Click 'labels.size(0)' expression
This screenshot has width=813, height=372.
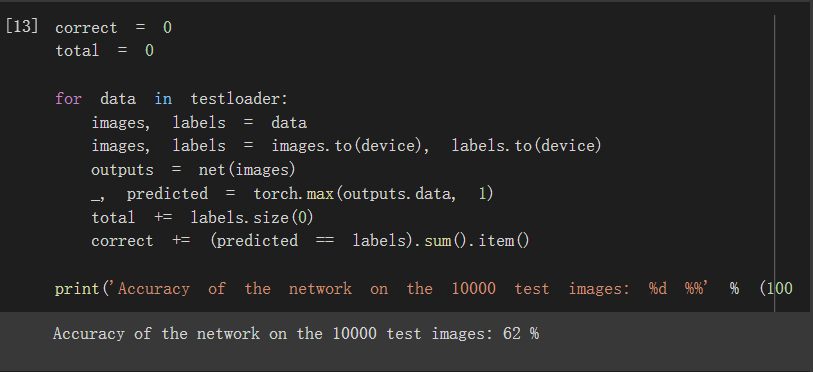(x=252, y=217)
